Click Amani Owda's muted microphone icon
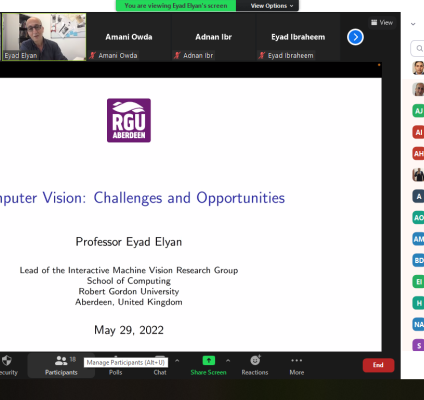 pyautogui.click(x=92, y=55)
